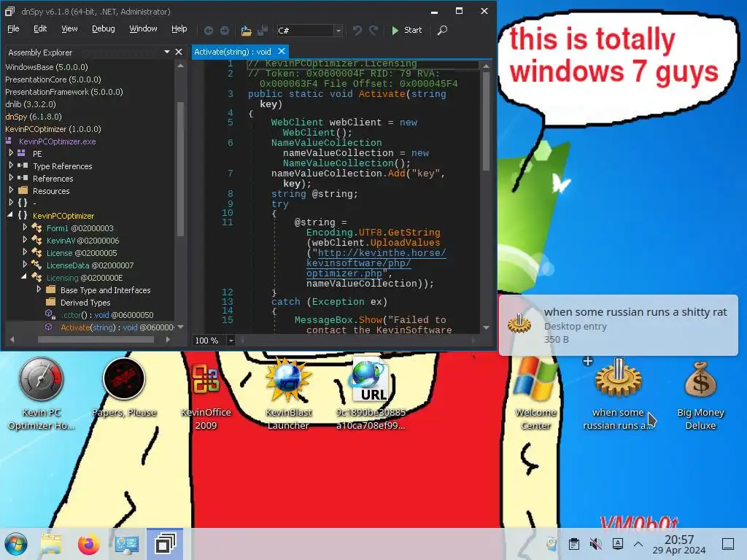Click the Welcome Center desktop icon

[535, 394]
